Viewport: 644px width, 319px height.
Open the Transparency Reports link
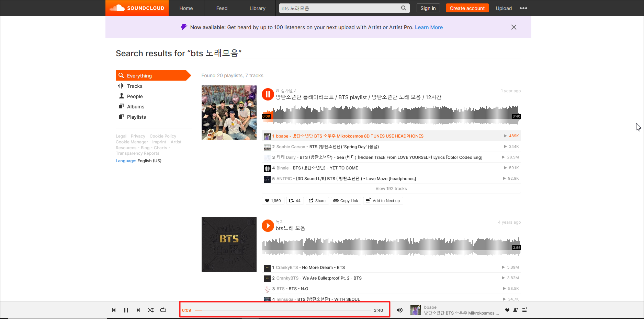click(137, 153)
